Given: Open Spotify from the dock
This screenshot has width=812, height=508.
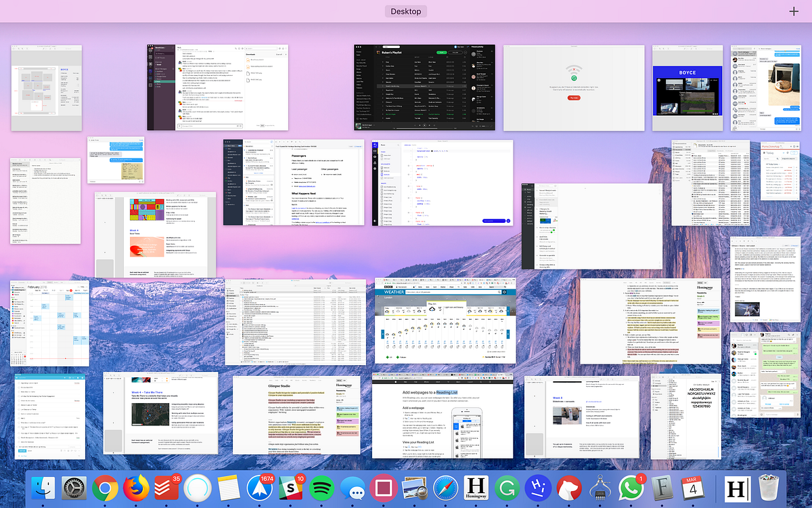Looking at the screenshot, I should 321,489.
